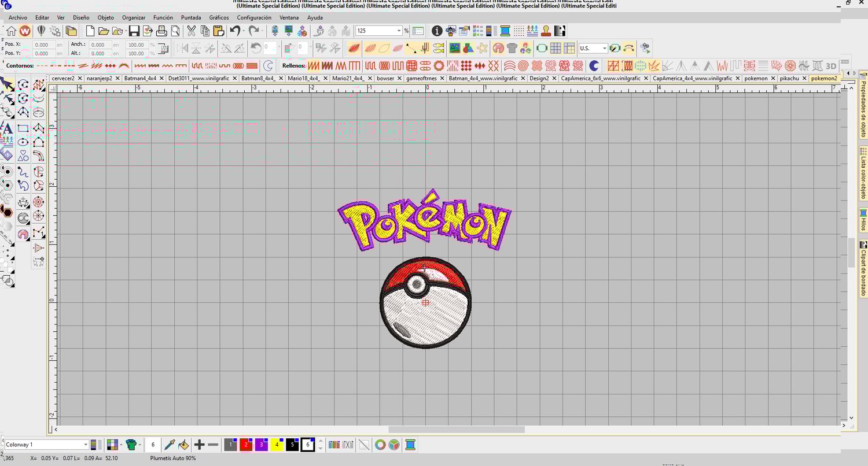Viewport: 868px width, 466px height.
Task: Toggle the show bitmap image icon
Action: pyautogui.click(x=455, y=48)
